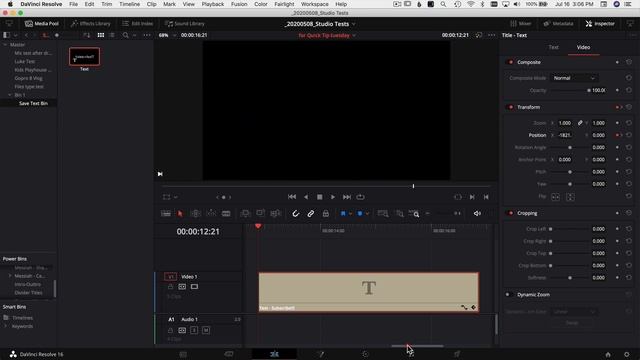This screenshot has width=640, height=360.
Task: Open the Composite Mode dropdown
Action: tap(574, 78)
